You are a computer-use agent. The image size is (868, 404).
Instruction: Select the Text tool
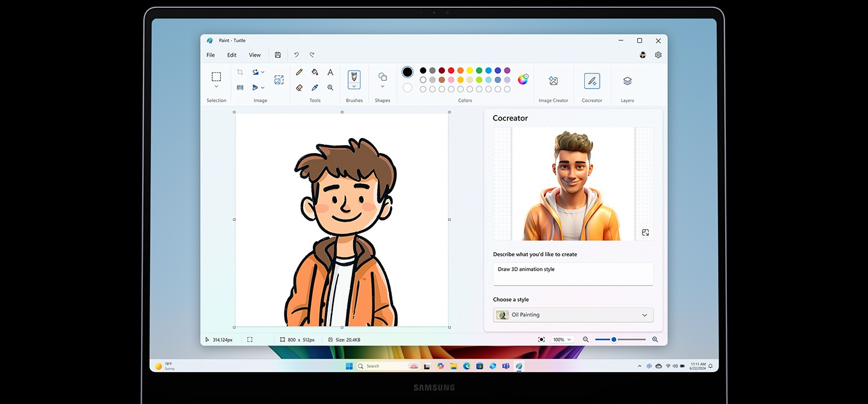click(x=330, y=72)
